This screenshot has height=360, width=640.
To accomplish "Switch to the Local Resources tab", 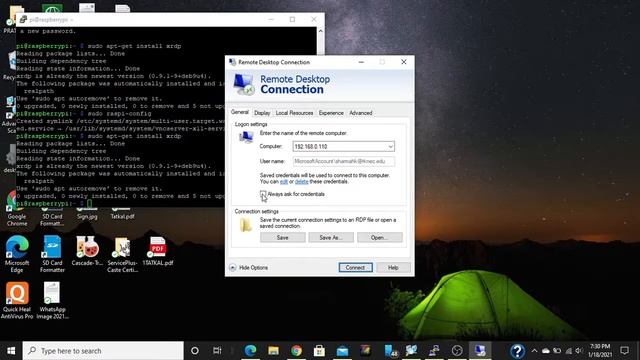I will click(294, 113).
